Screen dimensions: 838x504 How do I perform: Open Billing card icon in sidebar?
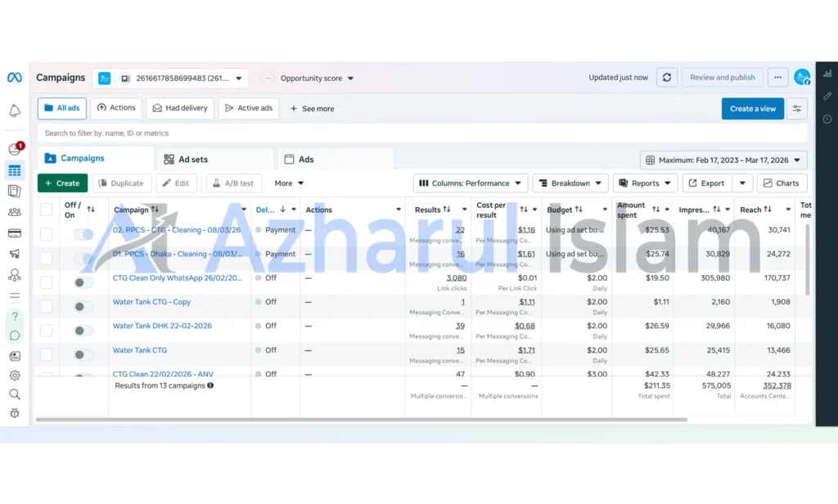coord(15,233)
